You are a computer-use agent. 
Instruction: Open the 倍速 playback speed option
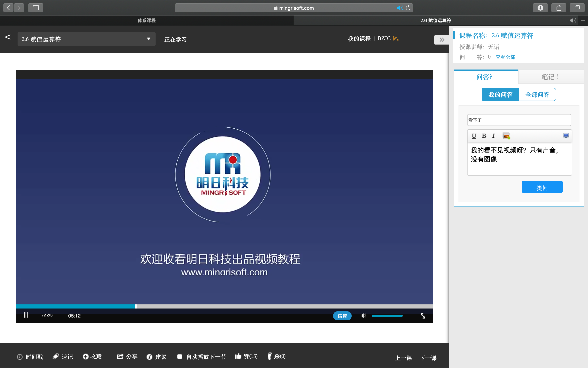click(342, 316)
